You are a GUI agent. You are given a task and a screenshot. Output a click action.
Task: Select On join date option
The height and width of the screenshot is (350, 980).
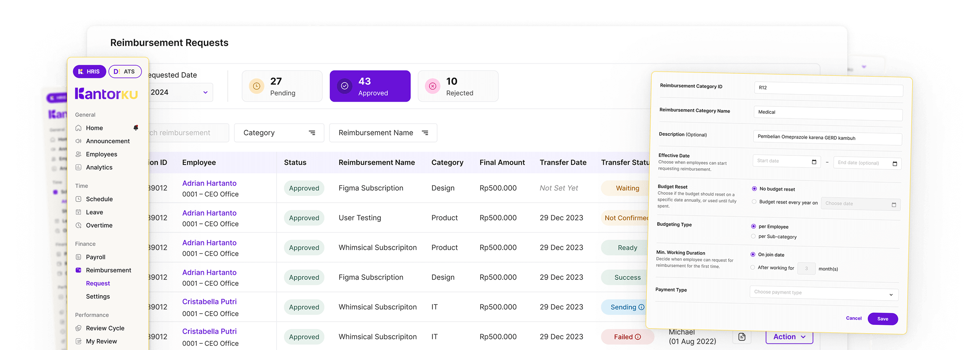tap(753, 255)
